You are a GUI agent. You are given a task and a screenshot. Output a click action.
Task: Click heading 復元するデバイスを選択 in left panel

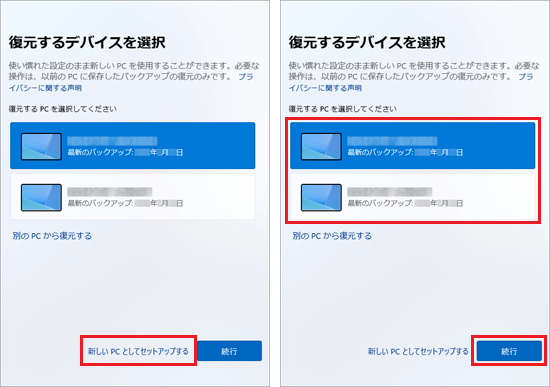pos(87,42)
